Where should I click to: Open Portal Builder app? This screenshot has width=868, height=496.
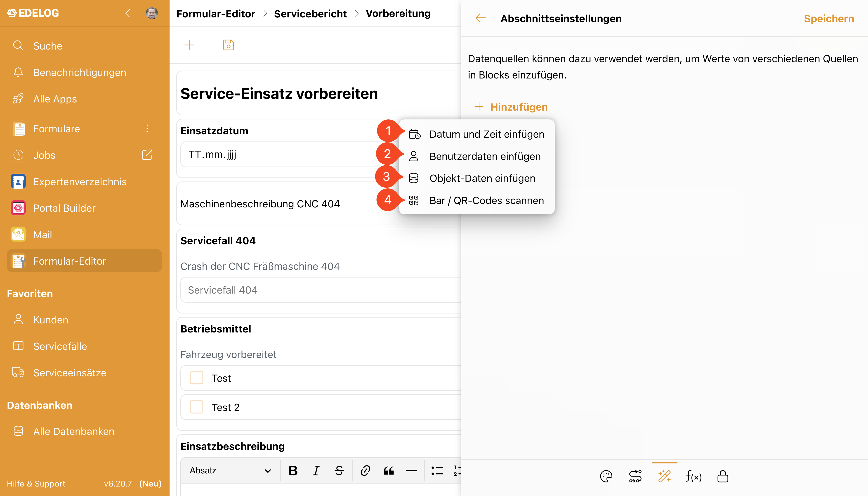[84, 208]
